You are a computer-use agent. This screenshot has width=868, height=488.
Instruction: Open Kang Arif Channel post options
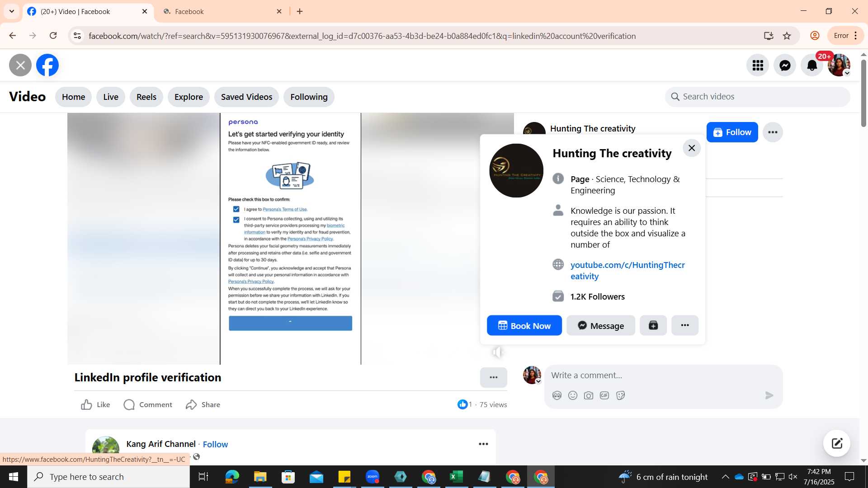click(x=483, y=444)
